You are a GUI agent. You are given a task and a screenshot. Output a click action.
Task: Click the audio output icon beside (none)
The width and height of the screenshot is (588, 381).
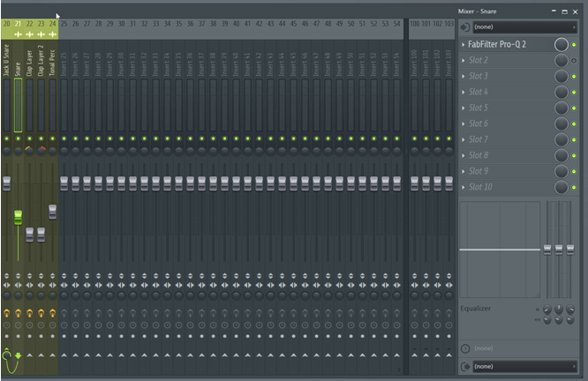coord(465,366)
